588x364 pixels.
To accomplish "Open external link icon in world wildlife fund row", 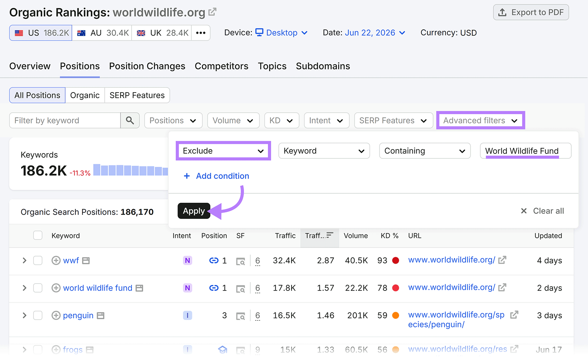I will [x=502, y=287].
